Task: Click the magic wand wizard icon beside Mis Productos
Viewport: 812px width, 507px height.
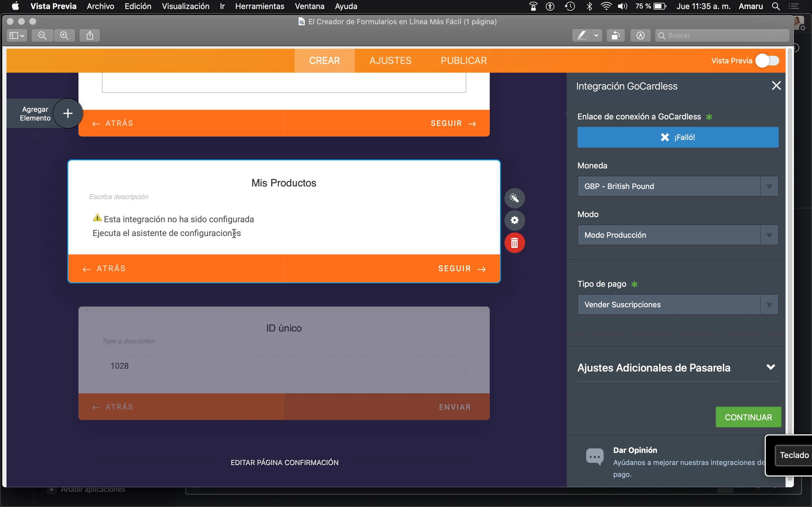Action: click(515, 198)
